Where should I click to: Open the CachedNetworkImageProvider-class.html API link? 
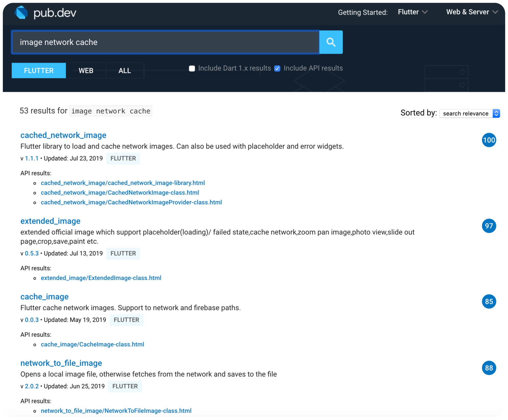click(x=131, y=202)
